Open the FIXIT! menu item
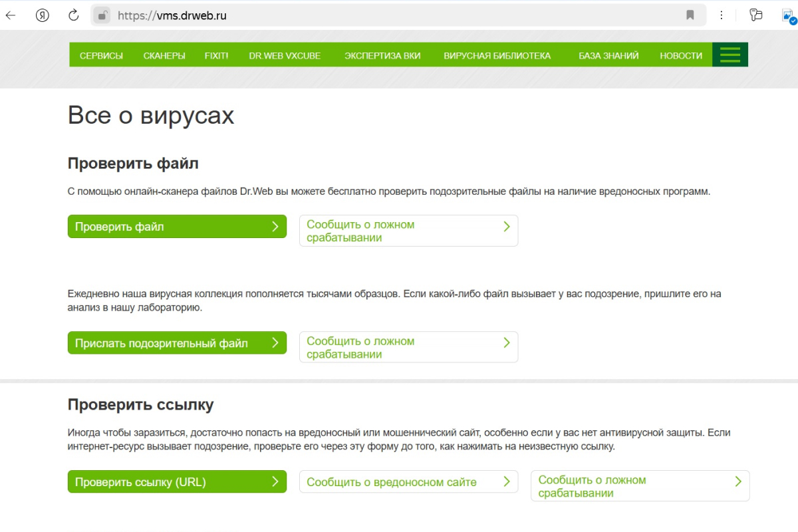798x532 pixels. click(x=216, y=55)
